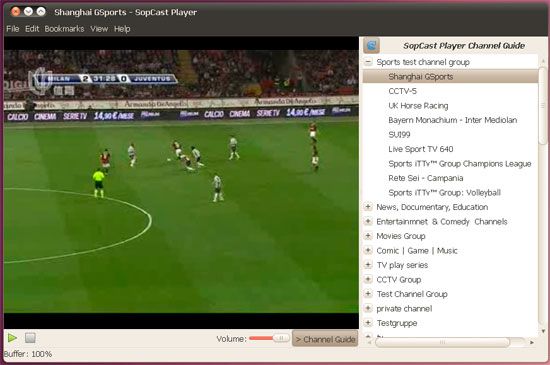Screen dimensions: 550x365
Task: Select Rete Sei - Campania channel
Action: tap(425, 178)
